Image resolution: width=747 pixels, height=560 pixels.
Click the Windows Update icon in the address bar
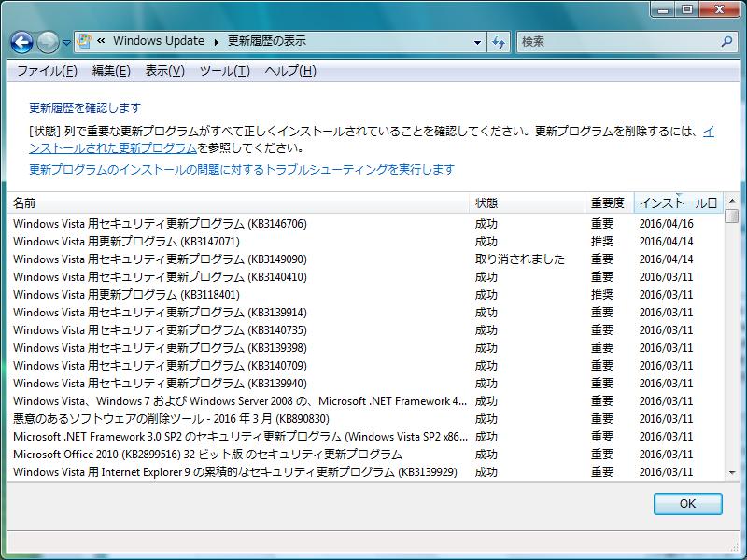86,42
